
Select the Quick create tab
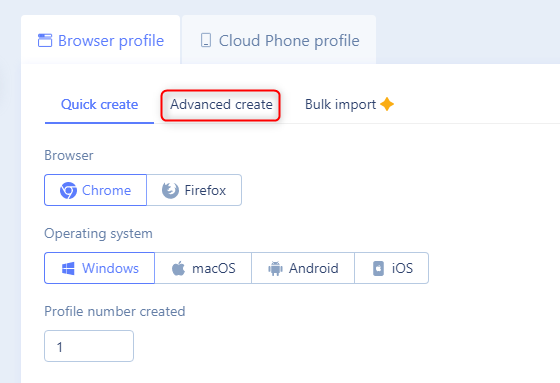(99, 105)
